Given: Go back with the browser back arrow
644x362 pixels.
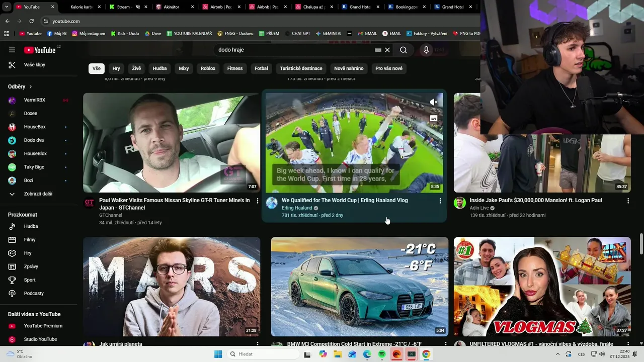Looking at the screenshot, I should coord(7,21).
